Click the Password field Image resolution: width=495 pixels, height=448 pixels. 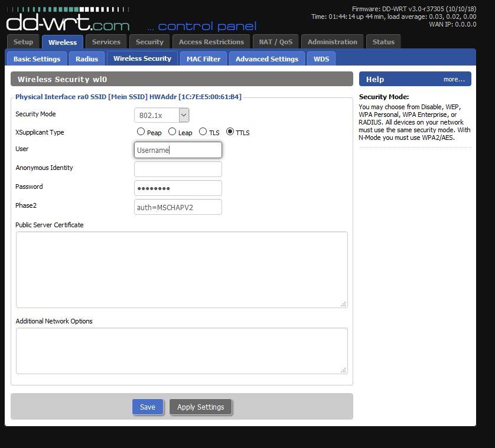coord(178,188)
